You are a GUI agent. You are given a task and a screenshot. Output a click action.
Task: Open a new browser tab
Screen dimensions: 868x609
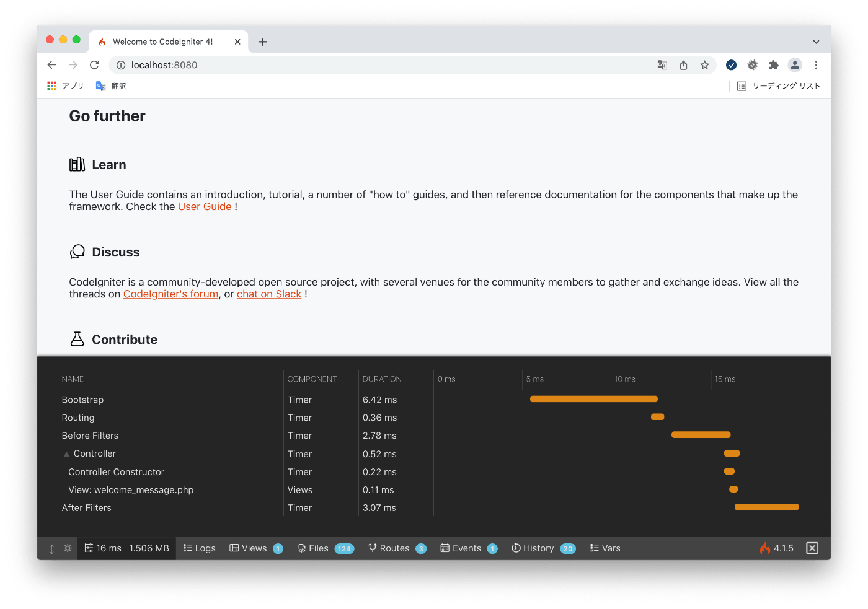(263, 42)
